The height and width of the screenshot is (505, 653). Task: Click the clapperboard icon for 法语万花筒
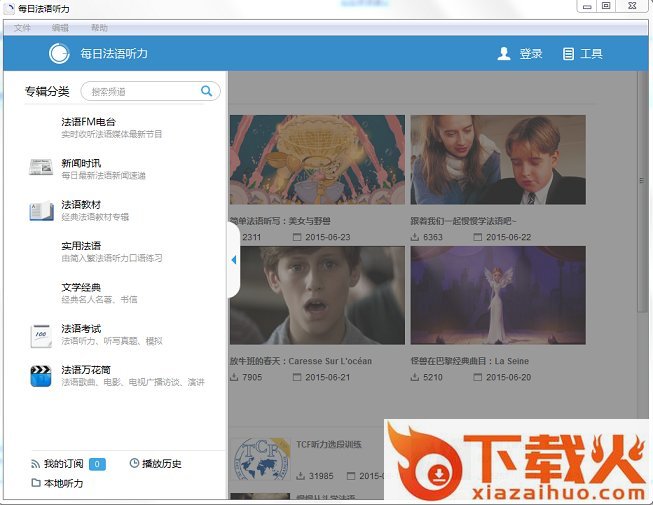click(x=41, y=376)
